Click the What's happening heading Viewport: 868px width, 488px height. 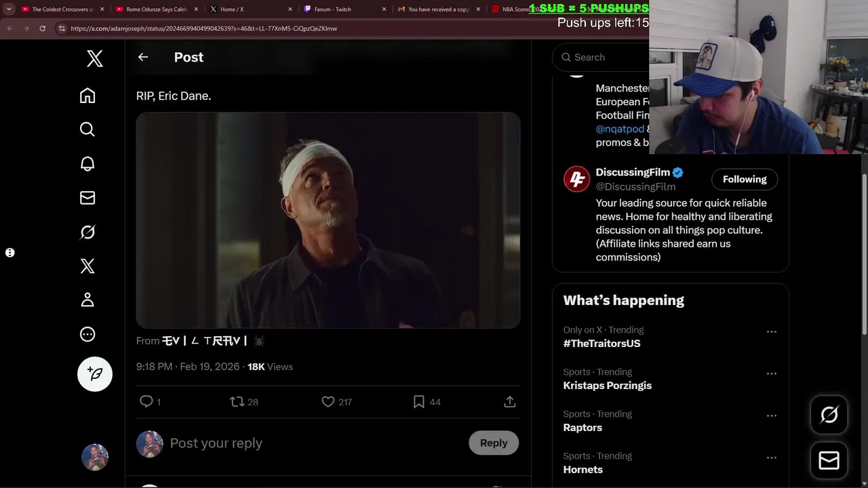tap(624, 300)
